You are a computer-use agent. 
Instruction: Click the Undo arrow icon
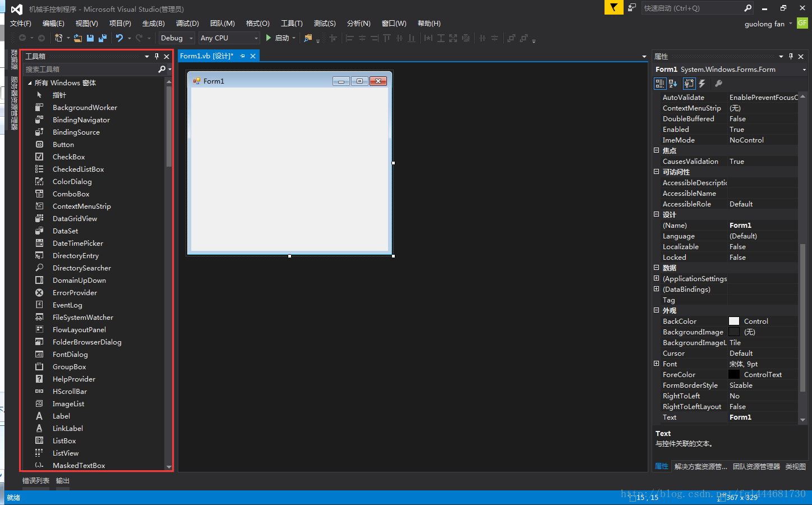click(x=119, y=38)
